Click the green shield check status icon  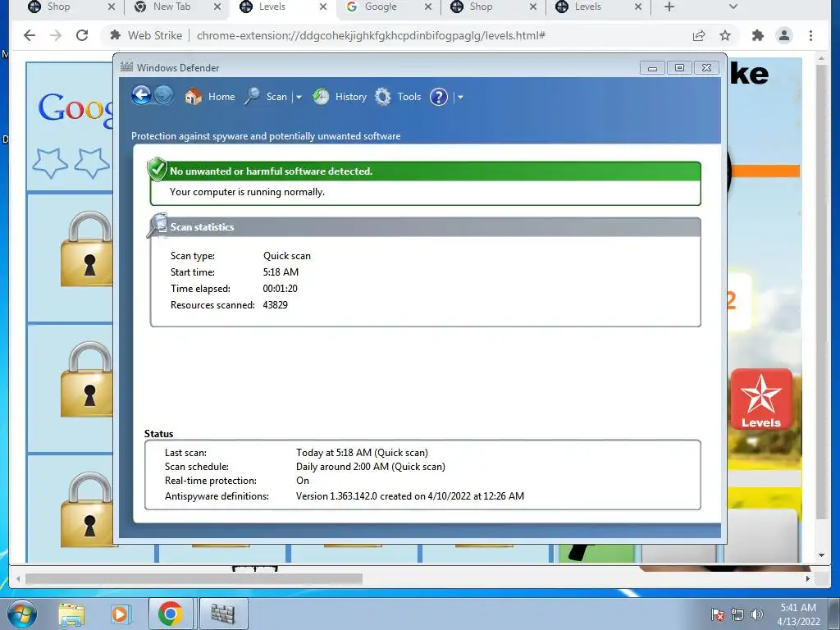coord(157,169)
